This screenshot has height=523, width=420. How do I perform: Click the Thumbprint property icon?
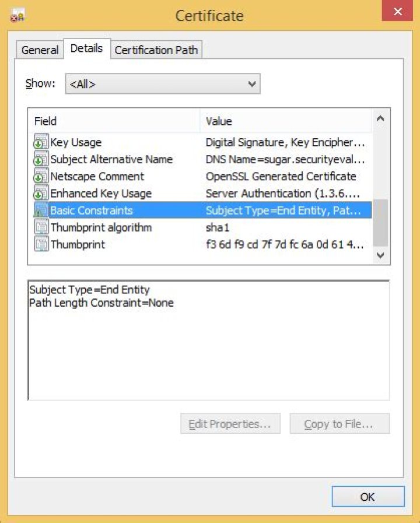coord(41,244)
